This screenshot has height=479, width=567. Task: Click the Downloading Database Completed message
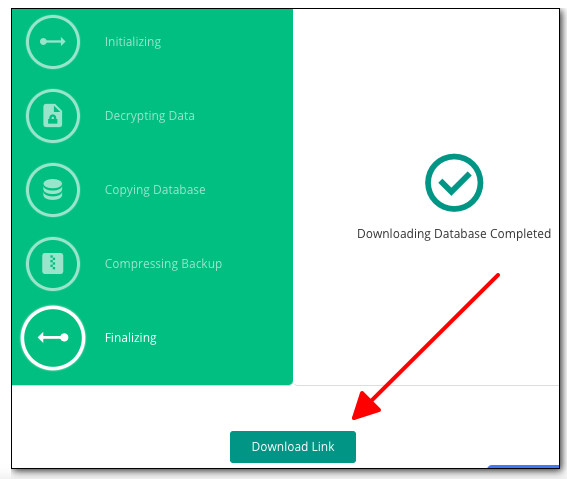(454, 234)
